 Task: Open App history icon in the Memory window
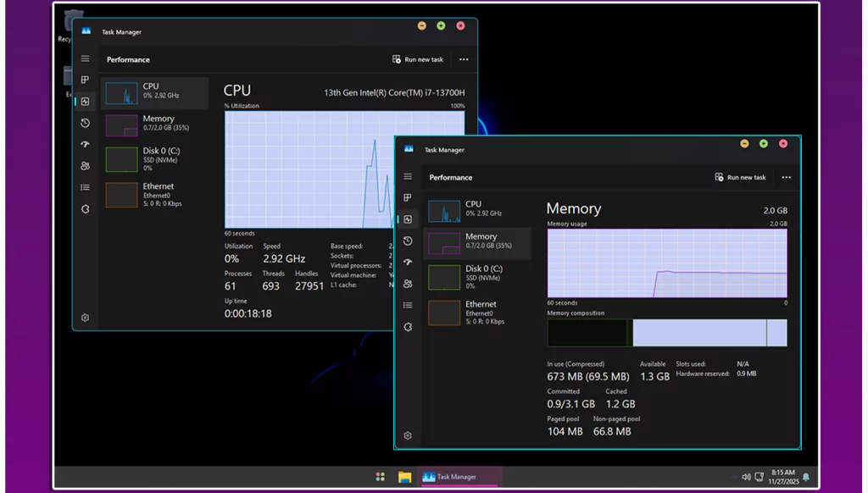click(408, 241)
